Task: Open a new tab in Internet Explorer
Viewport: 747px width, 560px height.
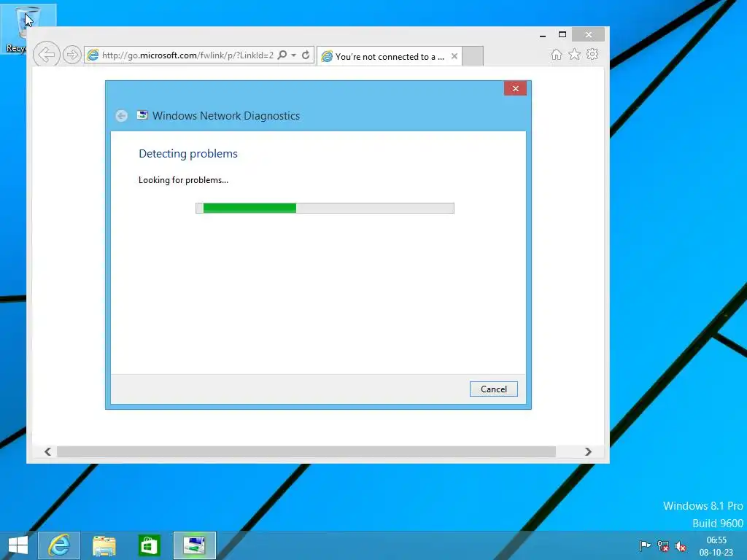Action: click(473, 56)
